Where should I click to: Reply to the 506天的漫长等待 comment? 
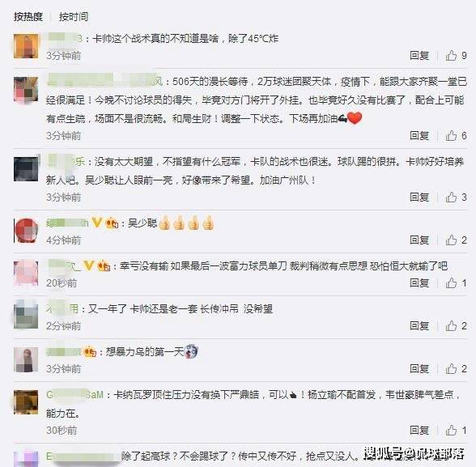point(419,136)
